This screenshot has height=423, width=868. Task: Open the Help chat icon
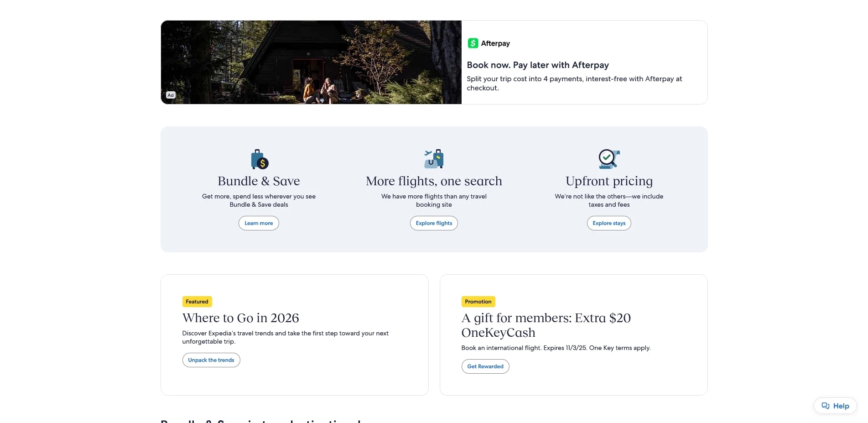click(826, 406)
